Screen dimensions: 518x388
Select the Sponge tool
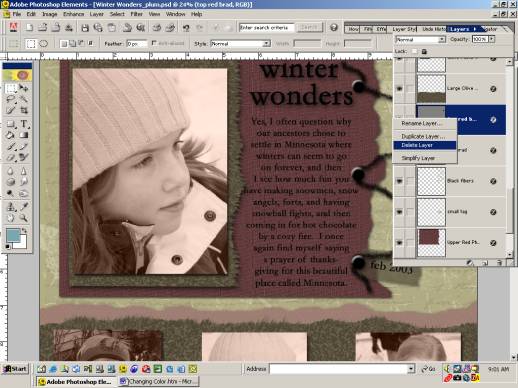(10, 182)
